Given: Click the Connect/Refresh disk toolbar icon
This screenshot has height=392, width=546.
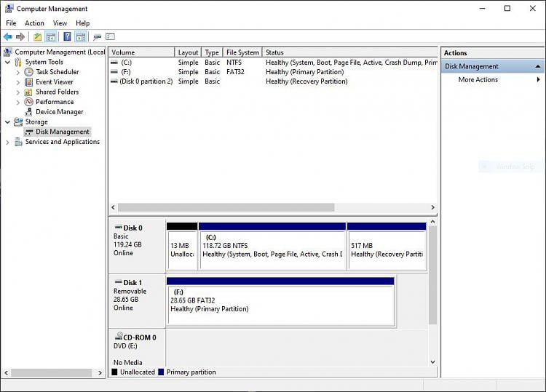Looking at the screenshot, I should [x=97, y=36].
